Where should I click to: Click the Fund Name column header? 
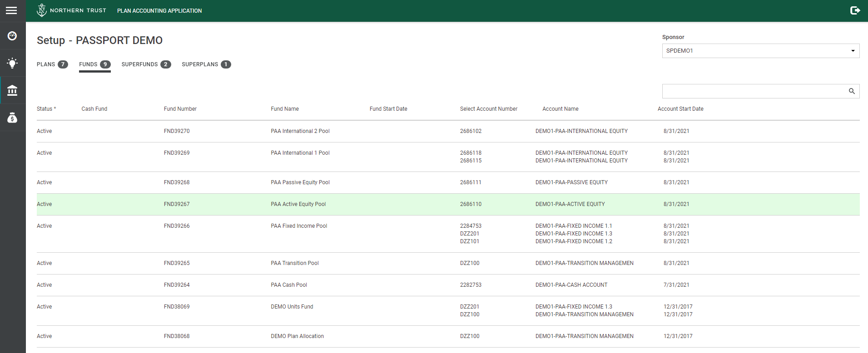[285, 109]
